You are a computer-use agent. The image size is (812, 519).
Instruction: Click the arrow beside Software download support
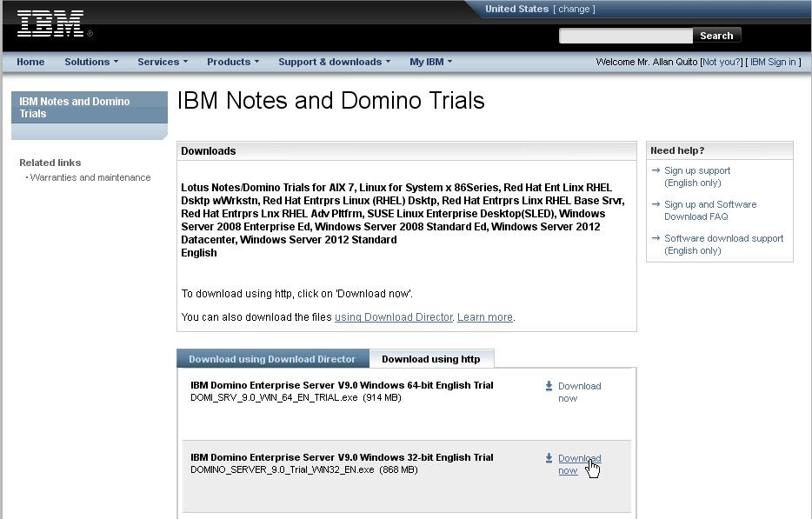pos(656,237)
